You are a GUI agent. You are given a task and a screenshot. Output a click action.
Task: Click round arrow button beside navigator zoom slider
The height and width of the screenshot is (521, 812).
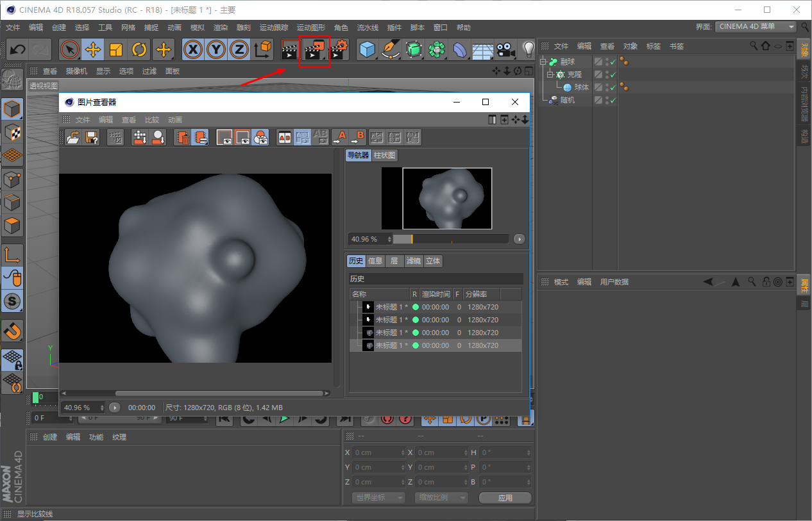coord(519,239)
